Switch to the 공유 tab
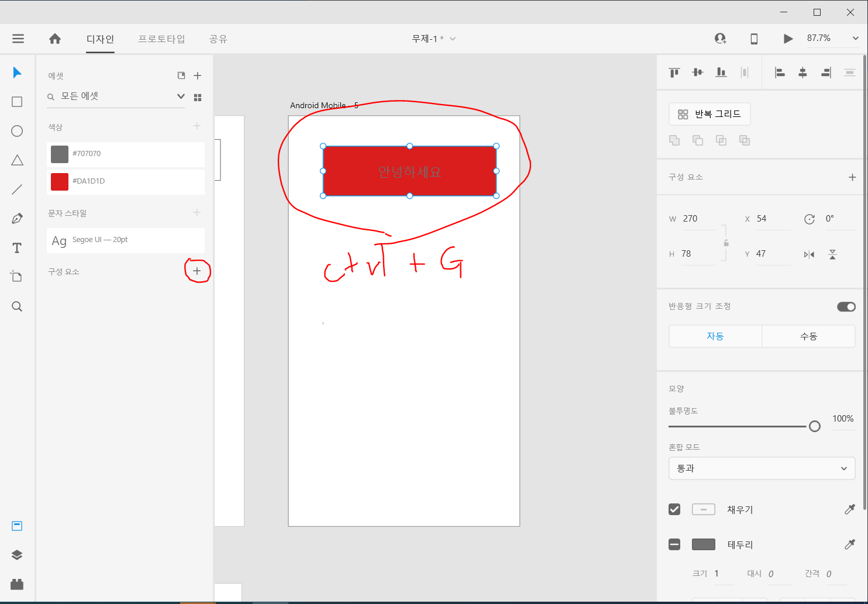This screenshot has width=868, height=604. (x=218, y=39)
